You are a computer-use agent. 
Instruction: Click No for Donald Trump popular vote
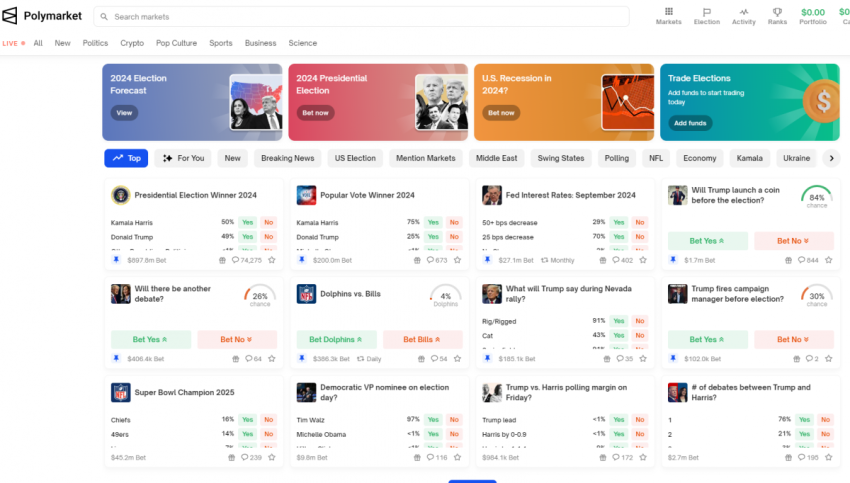coord(454,236)
